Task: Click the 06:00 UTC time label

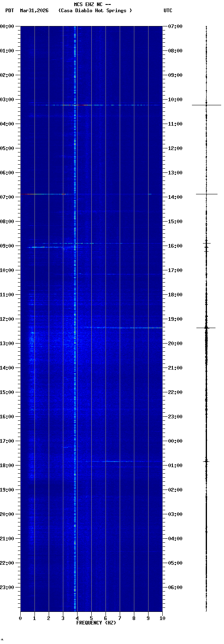Action: 175,587
